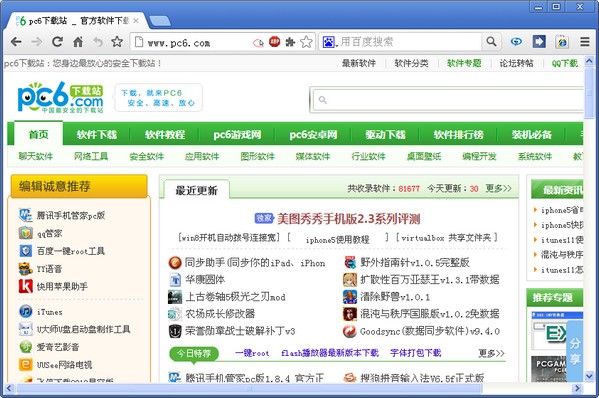Click 更多>> beside 今天更新

click(498, 188)
